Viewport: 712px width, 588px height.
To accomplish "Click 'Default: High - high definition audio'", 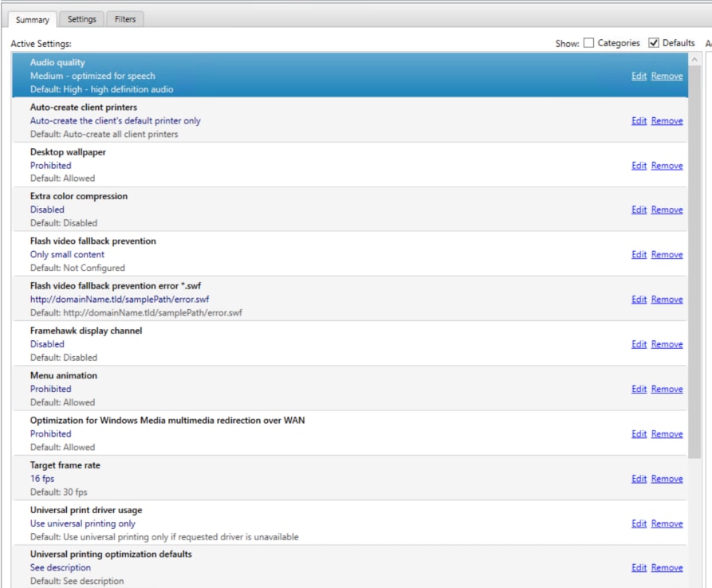I will (102, 89).
